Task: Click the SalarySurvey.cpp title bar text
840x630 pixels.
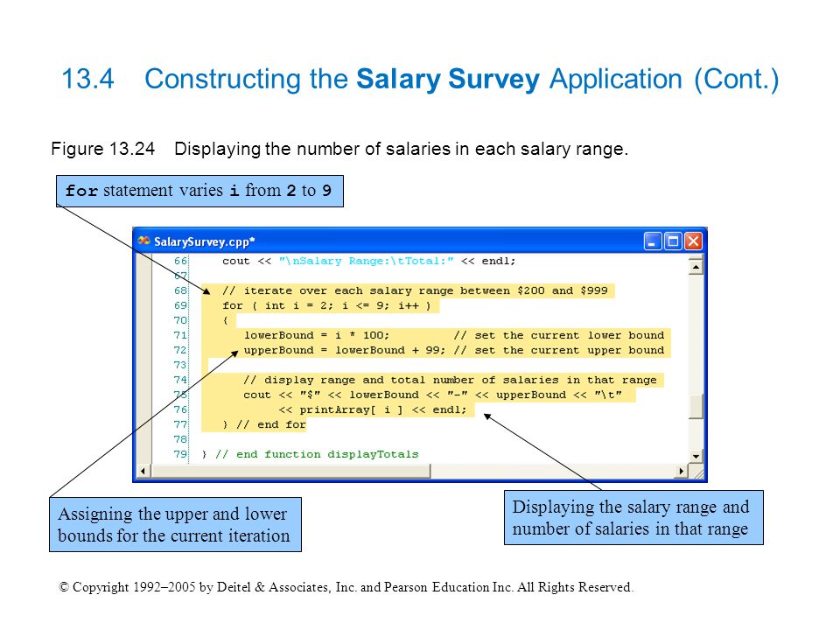Action: 204,241
